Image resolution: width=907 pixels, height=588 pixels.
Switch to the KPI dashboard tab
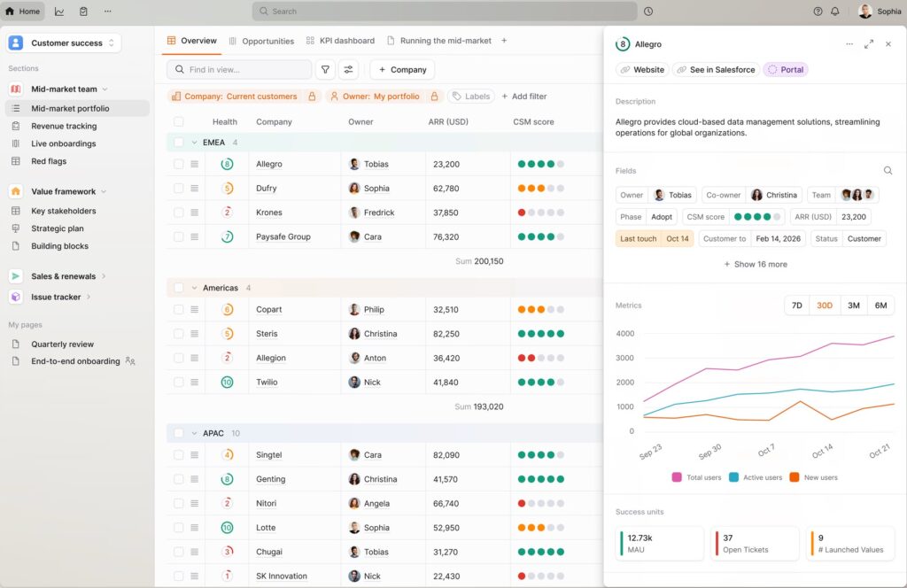click(x=339, y=41)
